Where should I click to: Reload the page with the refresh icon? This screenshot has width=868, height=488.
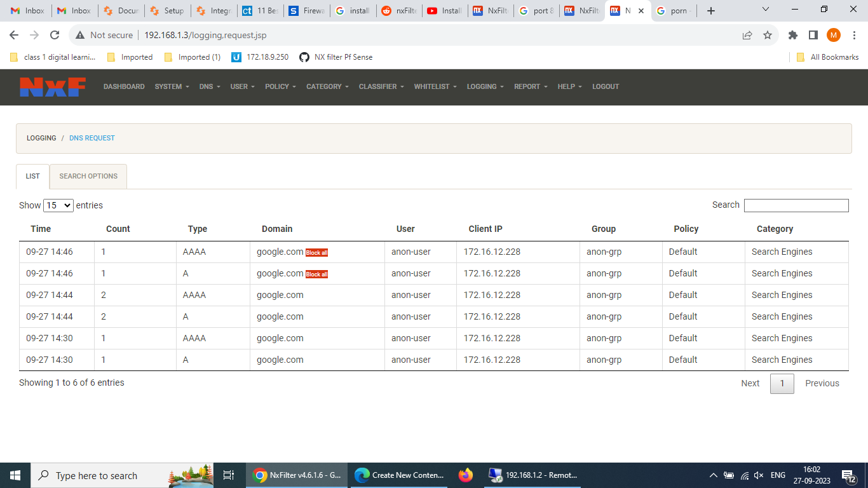55,36
